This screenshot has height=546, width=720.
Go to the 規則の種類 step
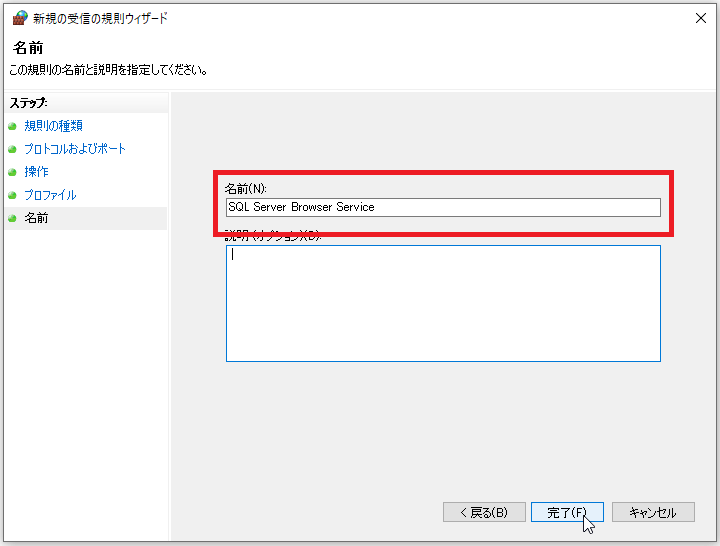pyautogui.click(x=53, y=126)
